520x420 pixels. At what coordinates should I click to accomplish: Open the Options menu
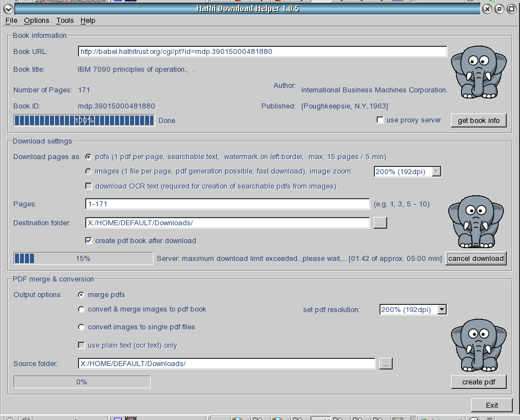(36, 20)
